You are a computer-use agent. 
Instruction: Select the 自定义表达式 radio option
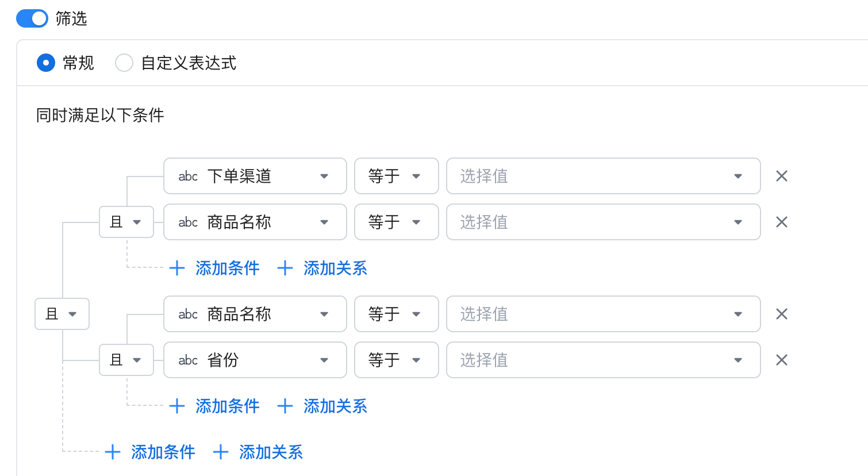click(124, 63)
